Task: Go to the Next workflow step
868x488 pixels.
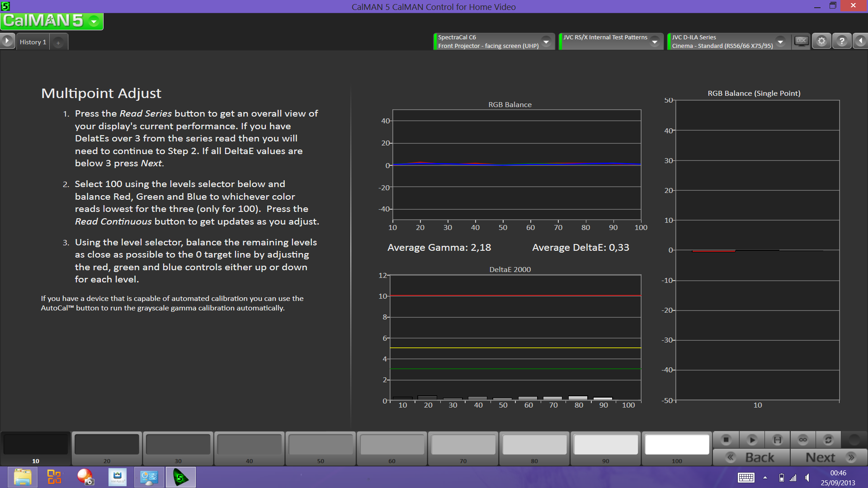Action: 829,457
